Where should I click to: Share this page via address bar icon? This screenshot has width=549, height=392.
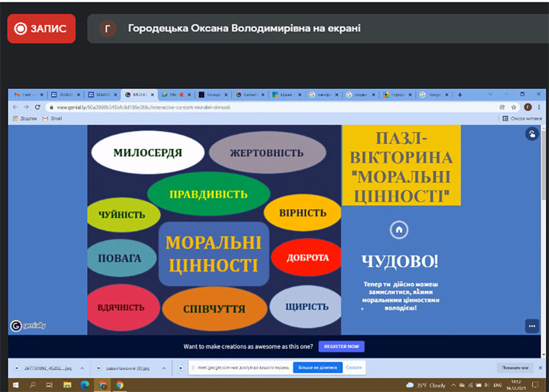point(503,107)
